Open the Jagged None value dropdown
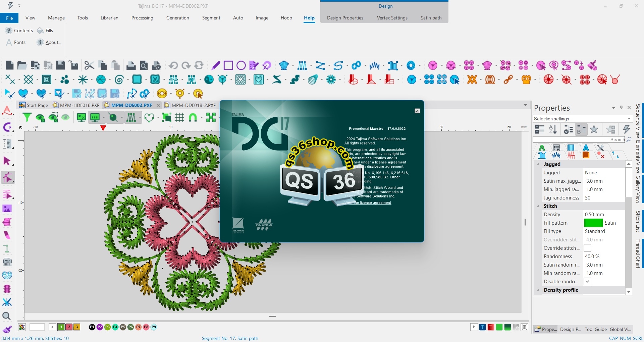 [x=604, y=173]
